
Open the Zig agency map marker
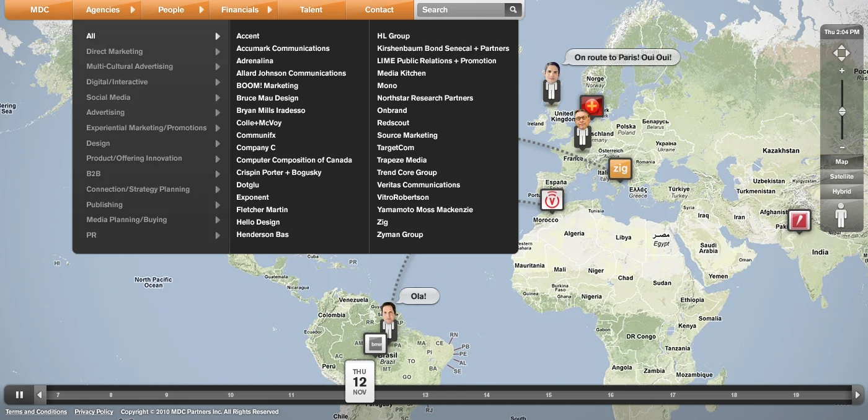(620, 169)
